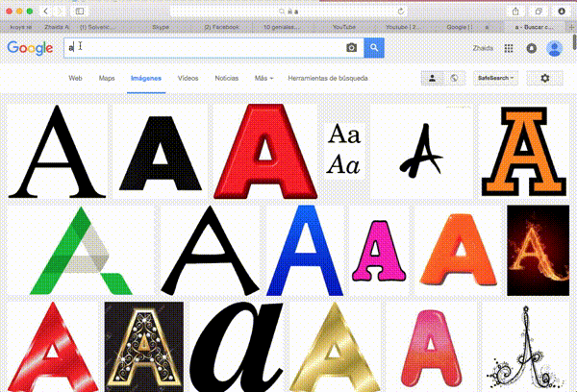Viewport: 577px width, 392px height.
Task: Open the black serif letter A image
Action: [58, 152]
